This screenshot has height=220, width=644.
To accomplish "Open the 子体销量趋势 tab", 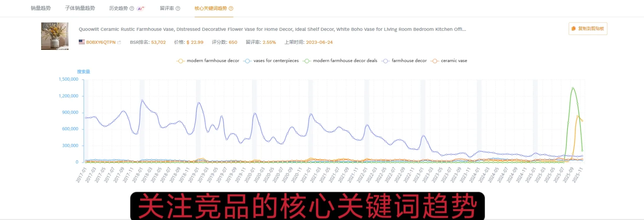I will 80,8.
